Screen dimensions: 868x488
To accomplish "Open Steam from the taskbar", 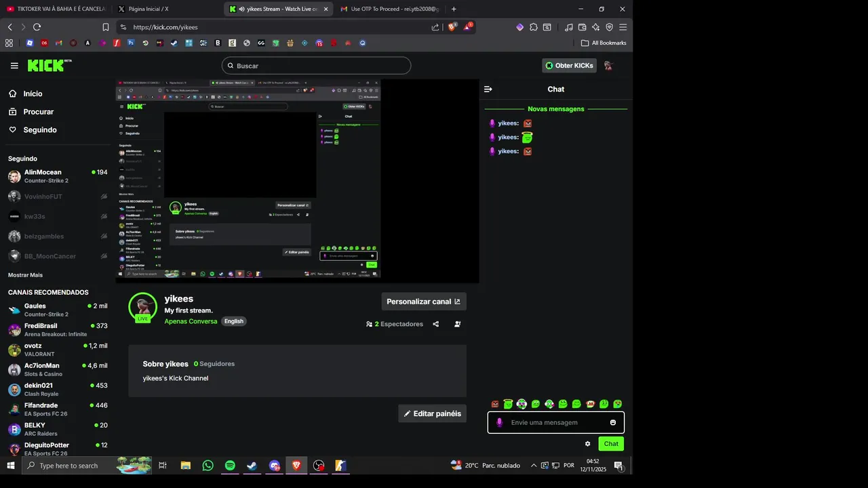I will click(x=252, y=466).
